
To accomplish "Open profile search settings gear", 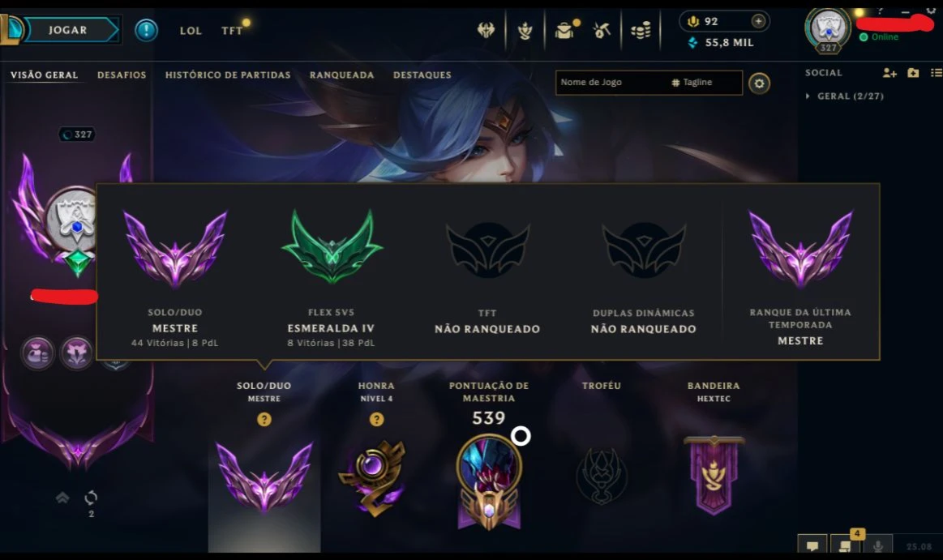I will [x=759, y=83].
